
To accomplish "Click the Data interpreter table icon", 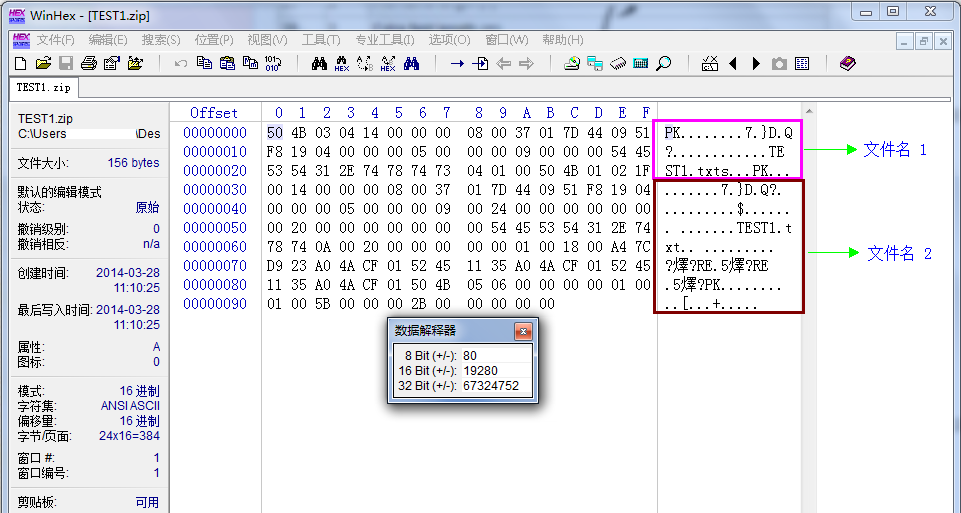I will (x=802, y=63).
